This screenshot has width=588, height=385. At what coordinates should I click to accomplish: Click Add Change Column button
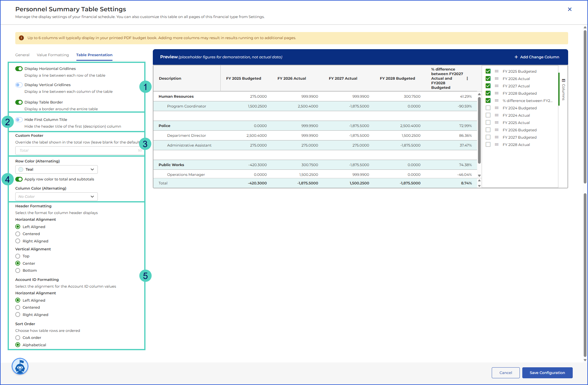[537, 57]
